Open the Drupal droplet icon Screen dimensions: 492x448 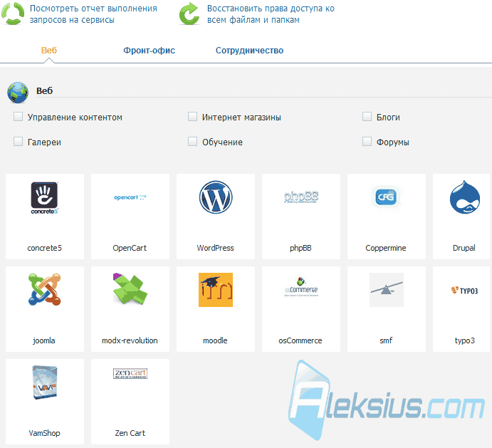click(x=465, y=197)
